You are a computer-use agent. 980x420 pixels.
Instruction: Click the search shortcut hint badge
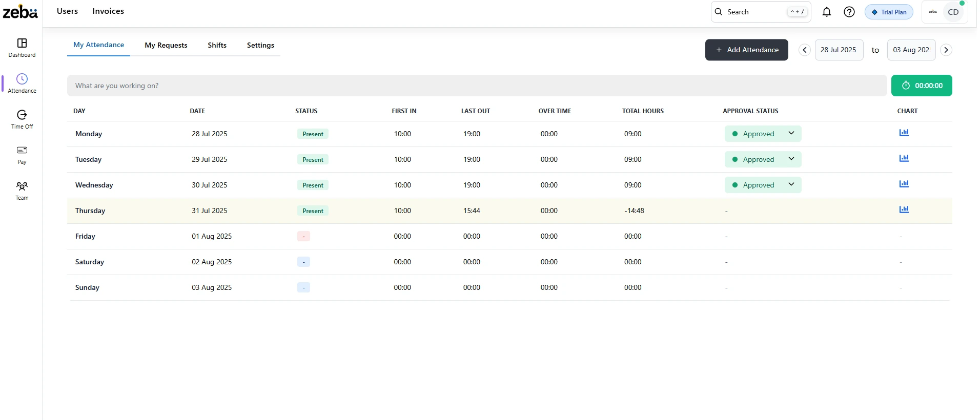[797, 12]
